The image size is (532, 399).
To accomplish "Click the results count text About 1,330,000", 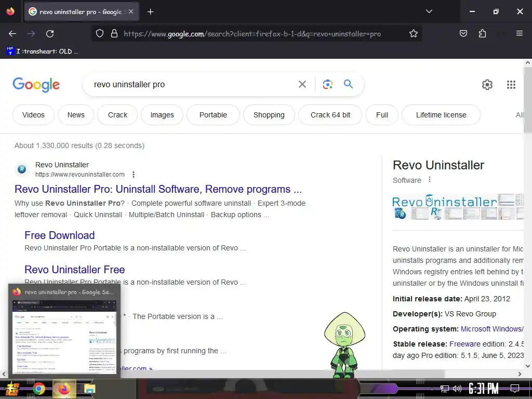I will [79, 145].
